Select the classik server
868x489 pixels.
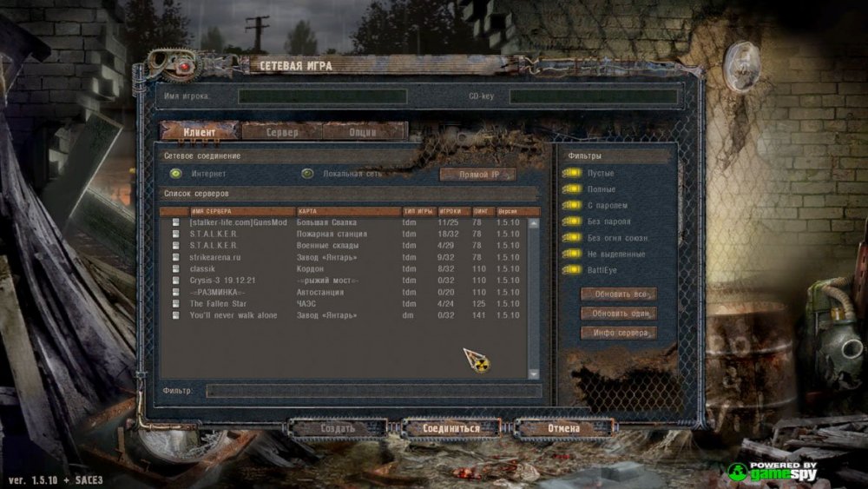[343, 268]
